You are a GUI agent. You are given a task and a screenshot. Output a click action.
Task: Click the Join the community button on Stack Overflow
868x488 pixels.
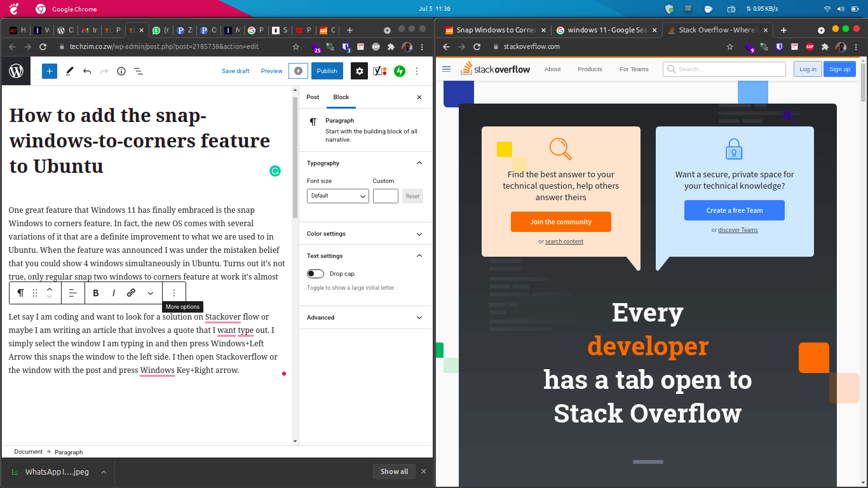560,222
